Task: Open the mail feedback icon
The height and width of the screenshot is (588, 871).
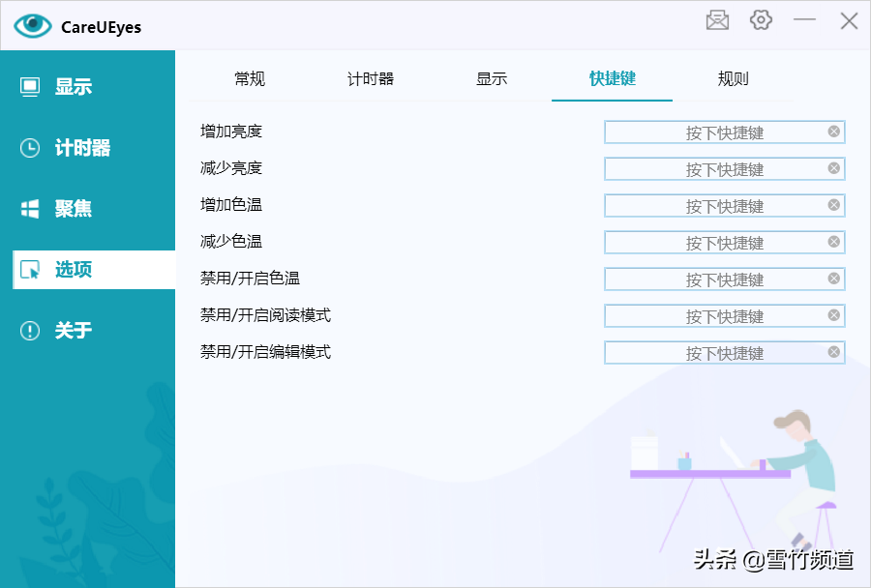Action: coord(717,20)
